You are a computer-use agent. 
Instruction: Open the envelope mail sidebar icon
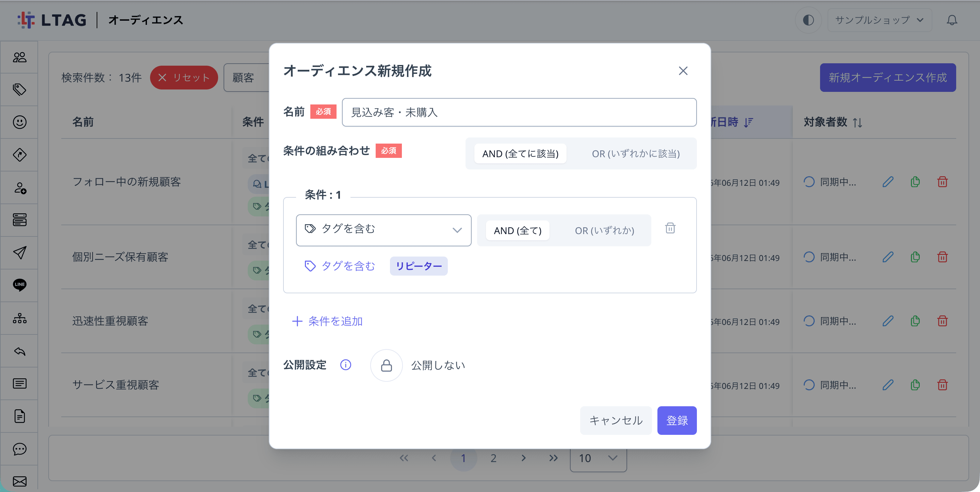(x=19, y=481)
